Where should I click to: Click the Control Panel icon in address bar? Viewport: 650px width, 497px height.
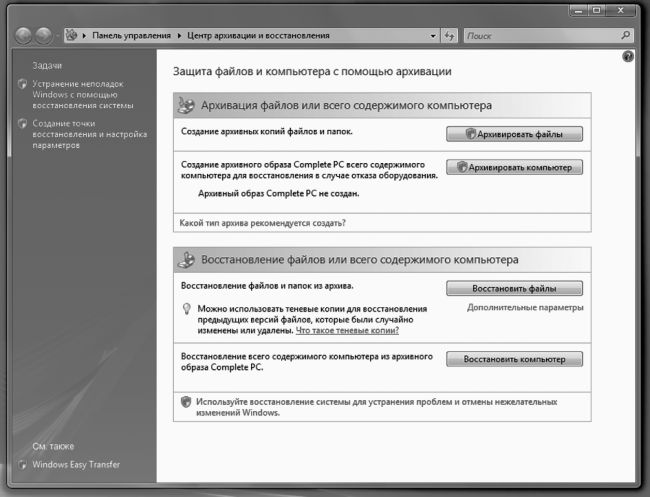(71, 36)
